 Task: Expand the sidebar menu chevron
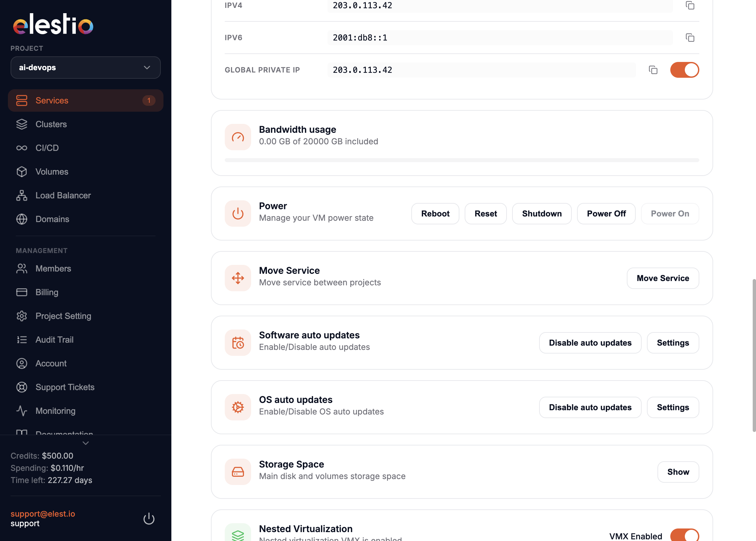(x=86, y=443)
